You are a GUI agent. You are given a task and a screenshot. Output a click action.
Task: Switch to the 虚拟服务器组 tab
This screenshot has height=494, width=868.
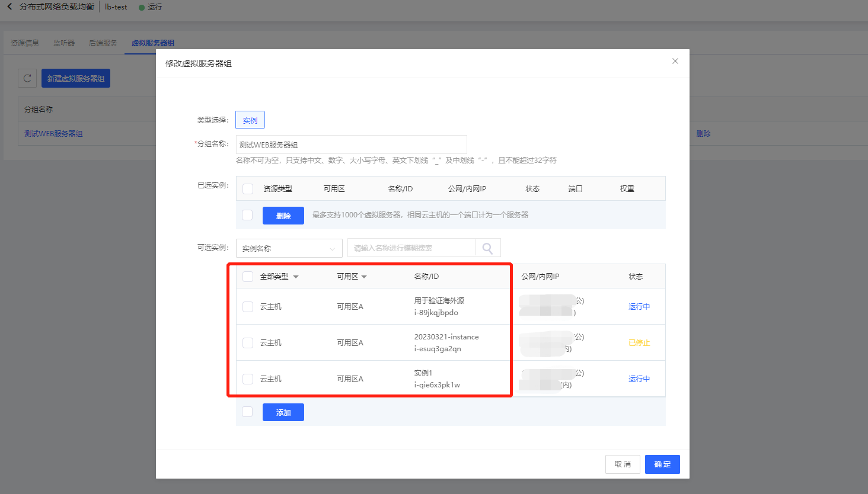point(153,43)
